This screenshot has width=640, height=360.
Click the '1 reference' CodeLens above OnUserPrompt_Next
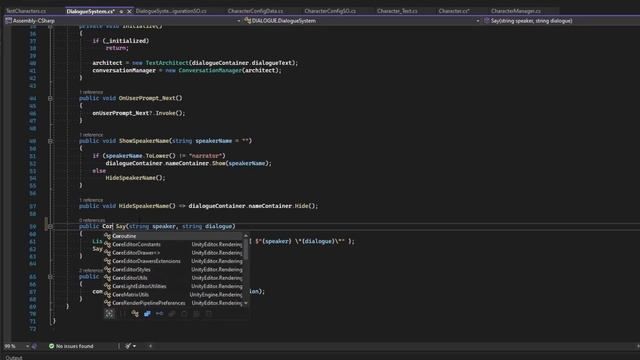[91, 92]
